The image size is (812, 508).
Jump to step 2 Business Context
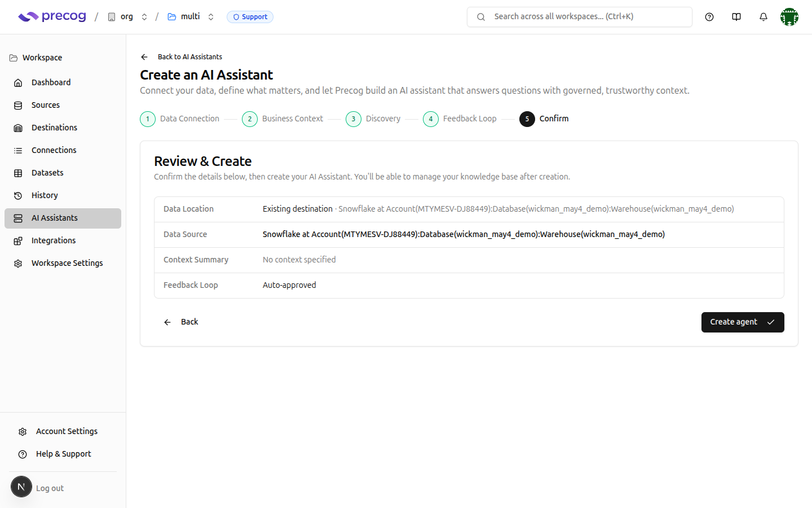coord(283,119)
